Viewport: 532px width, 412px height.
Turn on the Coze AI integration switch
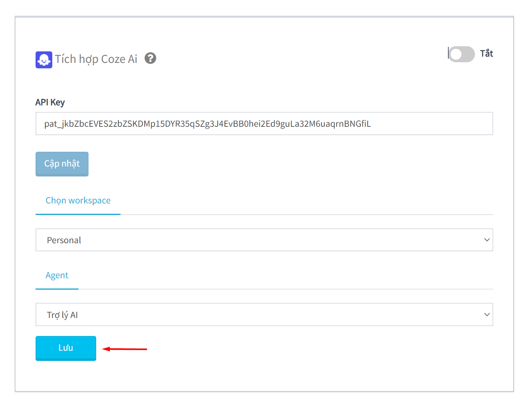pos(462,54)
